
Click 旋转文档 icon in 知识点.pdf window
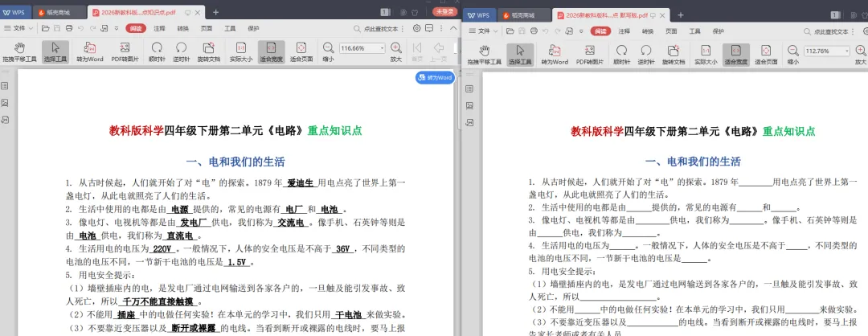coord(209,52)
